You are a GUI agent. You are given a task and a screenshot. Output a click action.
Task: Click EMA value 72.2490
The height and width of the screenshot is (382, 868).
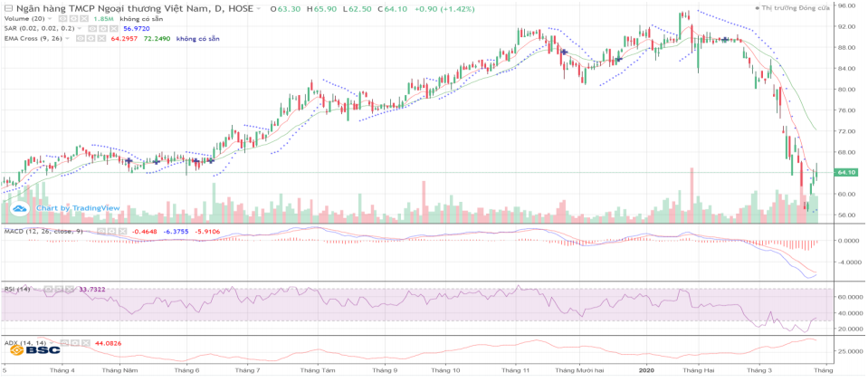(157, 38)
